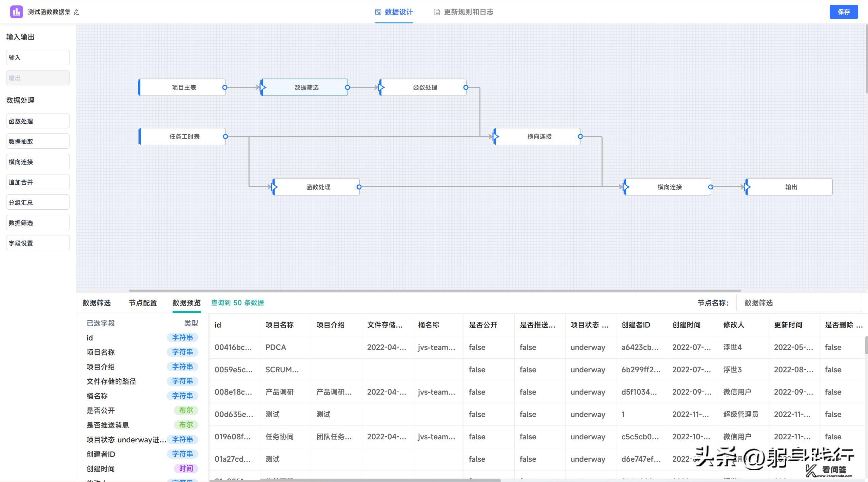This screenshot has height=482, width=868.
Task: Click output port of top 函数处理 node
Action: [x=466, y=87]
